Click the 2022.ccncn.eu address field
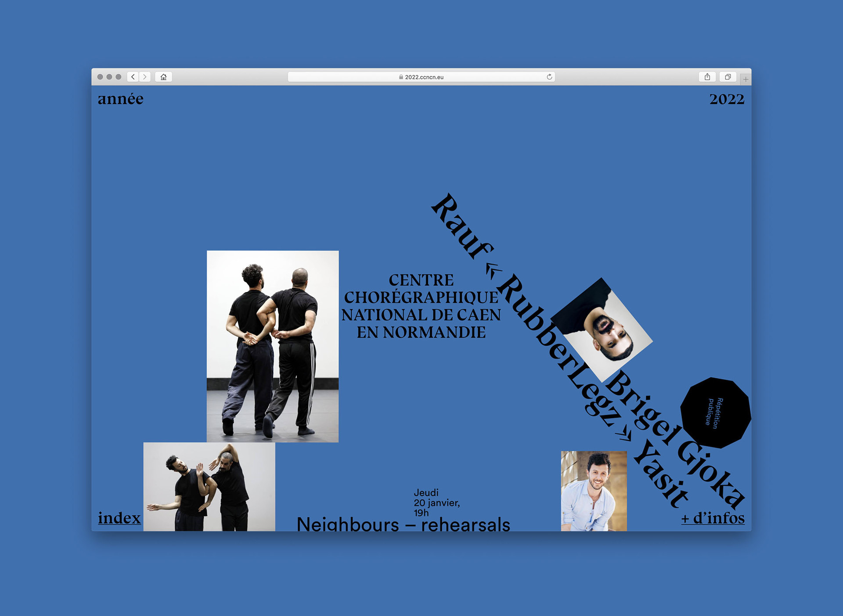 (421, 77)
